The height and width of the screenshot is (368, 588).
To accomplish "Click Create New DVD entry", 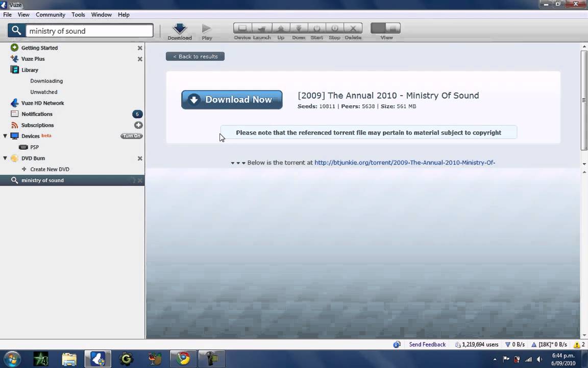I will [50, 169].
